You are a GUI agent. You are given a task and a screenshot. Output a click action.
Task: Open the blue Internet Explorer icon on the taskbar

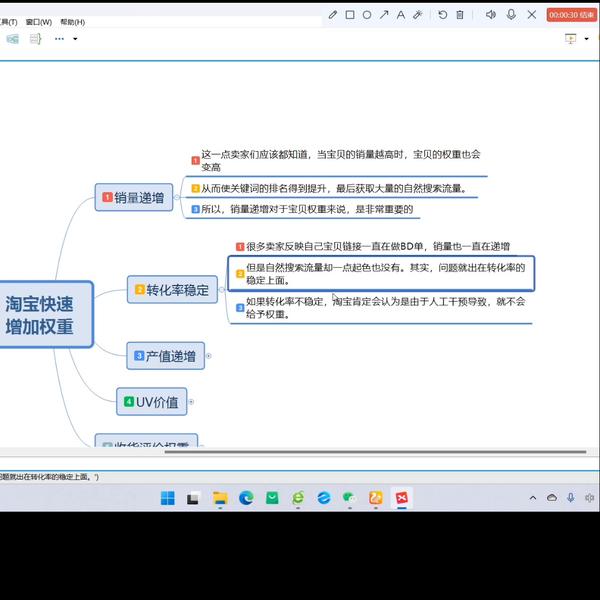[x=324, y=498]
